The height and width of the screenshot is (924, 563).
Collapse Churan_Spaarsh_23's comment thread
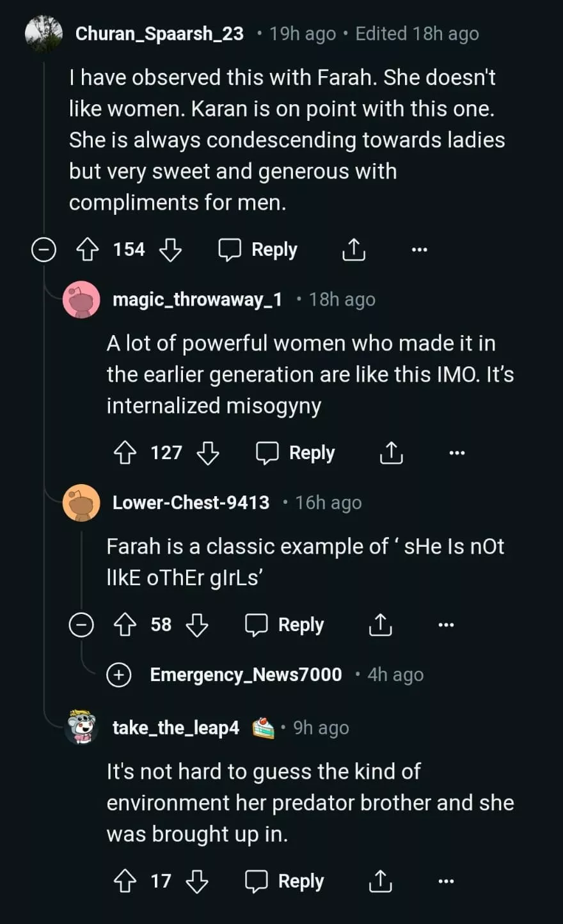tap(44, 249)
